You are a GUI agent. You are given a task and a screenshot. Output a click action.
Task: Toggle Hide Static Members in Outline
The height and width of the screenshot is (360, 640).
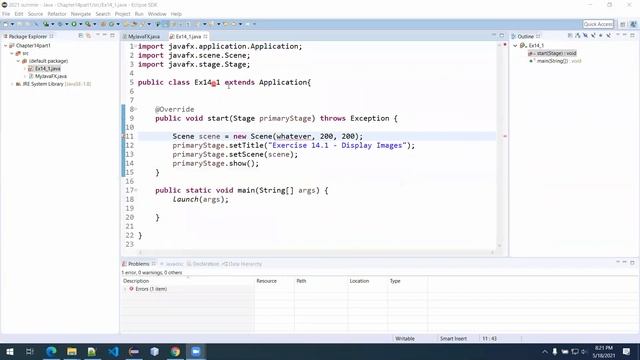[x=593, y=36]
